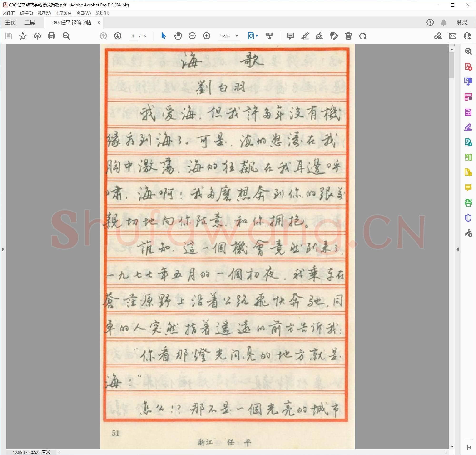Screen dimensions: 476x455
Task: Open the zoom level 159% dropdown
Action: pyautogui.click(x=236, y=36)
